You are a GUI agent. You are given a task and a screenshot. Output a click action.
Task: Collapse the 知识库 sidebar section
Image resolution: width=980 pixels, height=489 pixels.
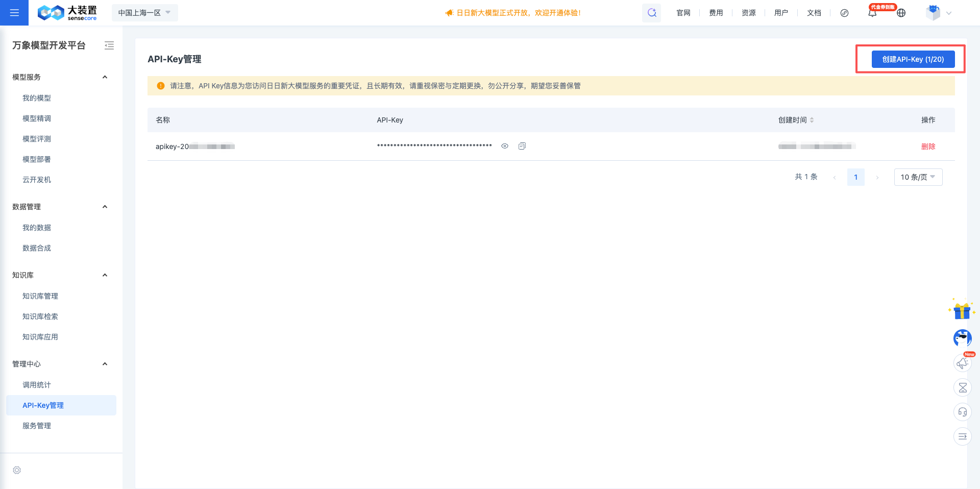pos(105,275)
